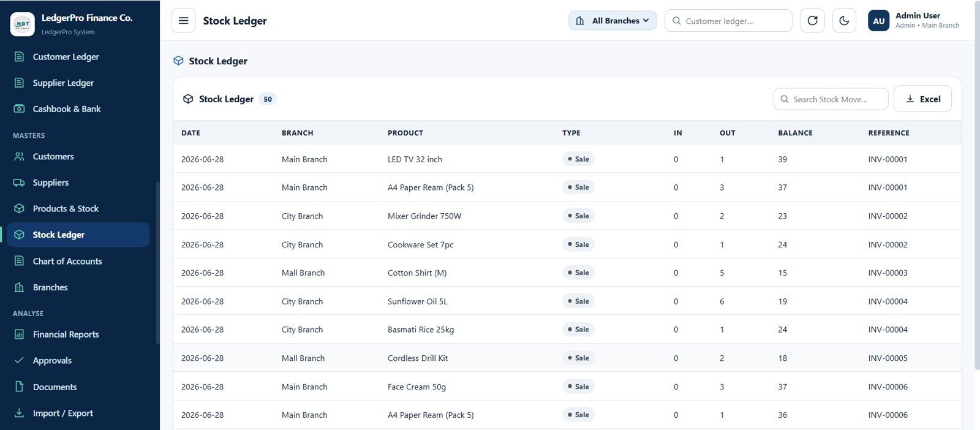
Task: Click the BALANCE column header
Action: click(x=795, y=133)
